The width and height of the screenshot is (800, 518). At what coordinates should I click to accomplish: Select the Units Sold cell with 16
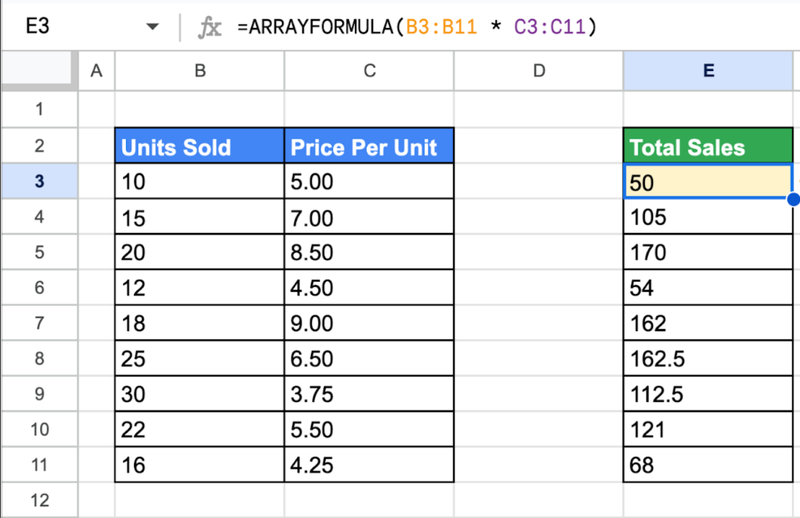[x=199, y=465]
